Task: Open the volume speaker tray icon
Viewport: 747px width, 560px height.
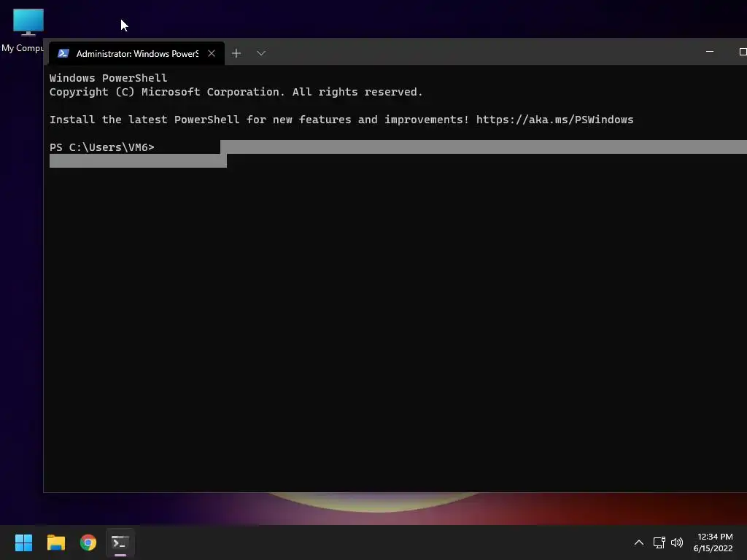Action: tap(676, 542)
